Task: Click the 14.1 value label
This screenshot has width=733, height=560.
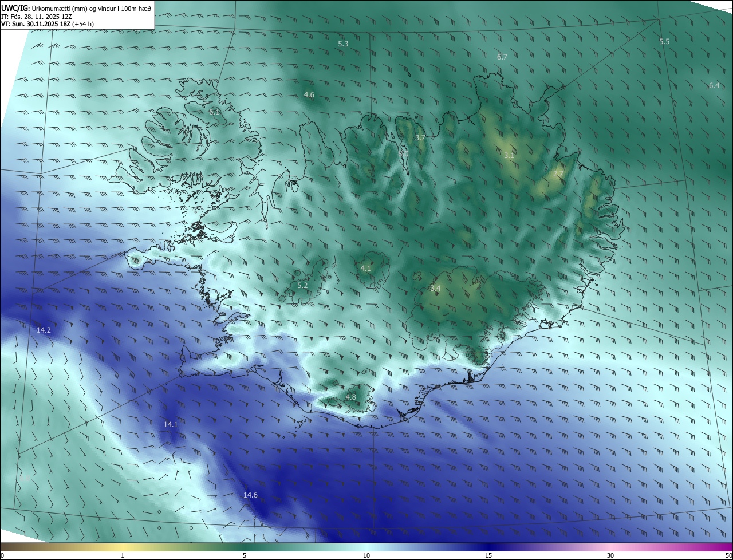Action: 171,425
